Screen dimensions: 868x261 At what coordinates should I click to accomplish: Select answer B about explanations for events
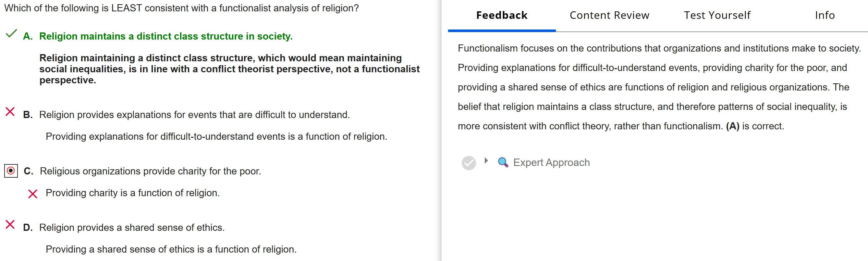tap(194, 115)
